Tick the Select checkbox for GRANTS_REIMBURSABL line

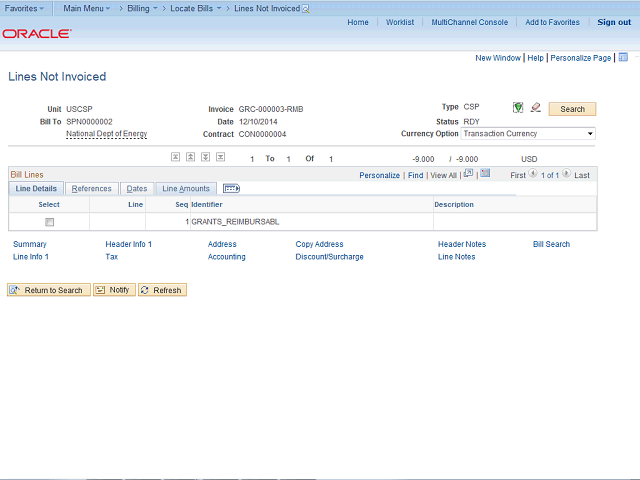tap(49, 222)
